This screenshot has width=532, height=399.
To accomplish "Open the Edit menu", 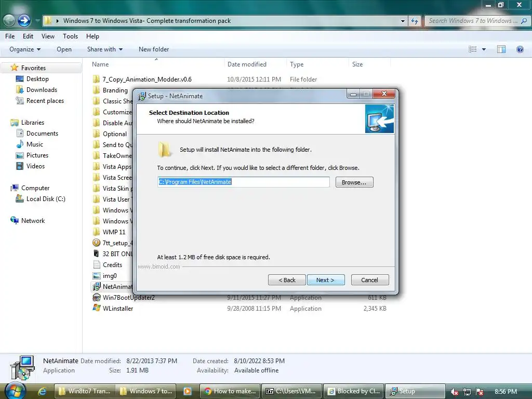I will (x=28, y=36).
